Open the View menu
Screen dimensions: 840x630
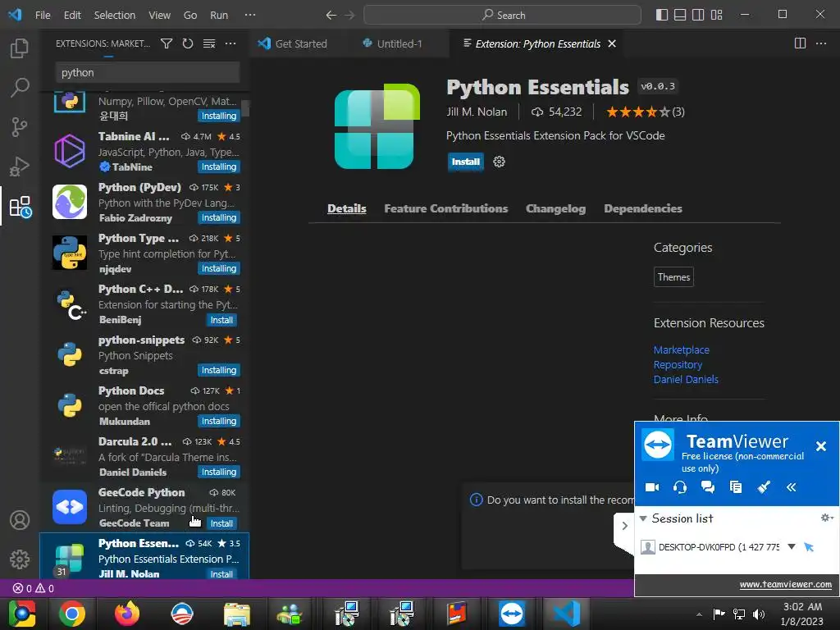160,15
